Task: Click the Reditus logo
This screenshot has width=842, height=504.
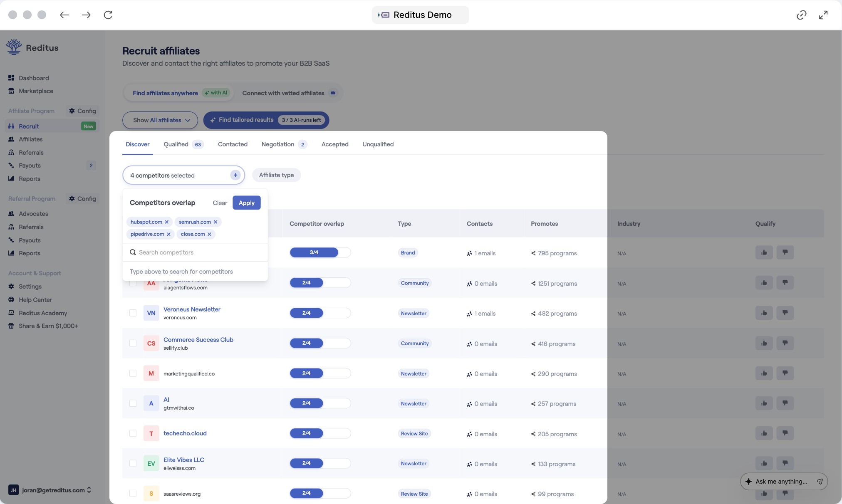Action: click(x=32, y=47)
